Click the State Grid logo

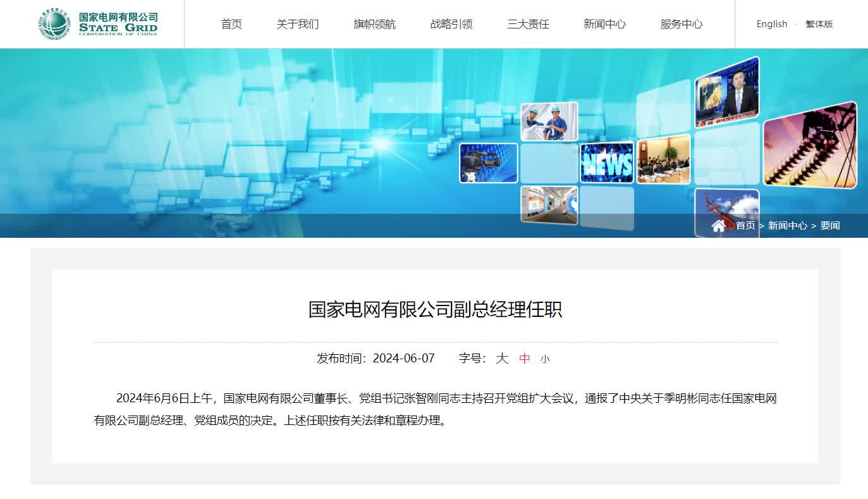pyautogui.click(x=99, y=24)
